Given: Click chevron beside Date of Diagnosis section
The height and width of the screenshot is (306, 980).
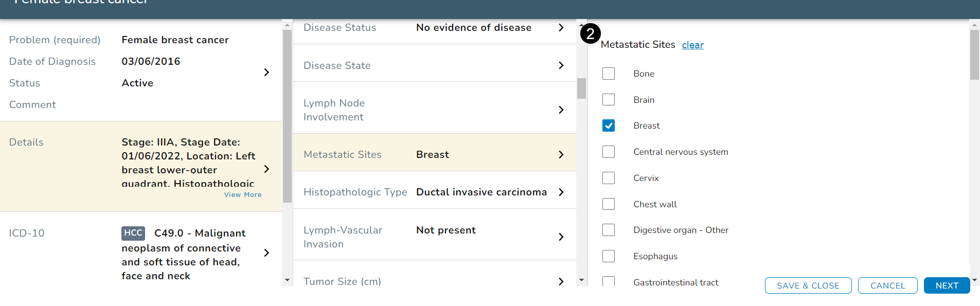Looking at the screenshot, I should pyautogui.click(x=266, y=72).
